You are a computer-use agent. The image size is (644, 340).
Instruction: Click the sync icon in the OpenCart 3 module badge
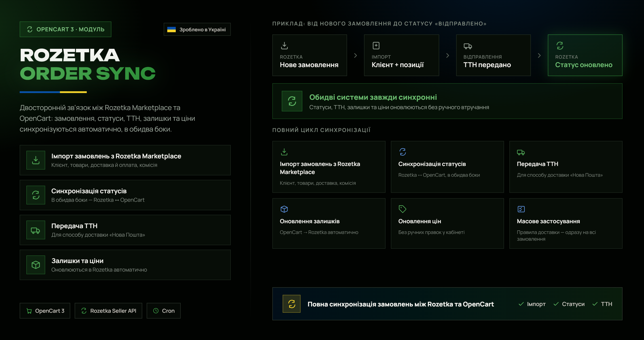(x=30, y=30)
